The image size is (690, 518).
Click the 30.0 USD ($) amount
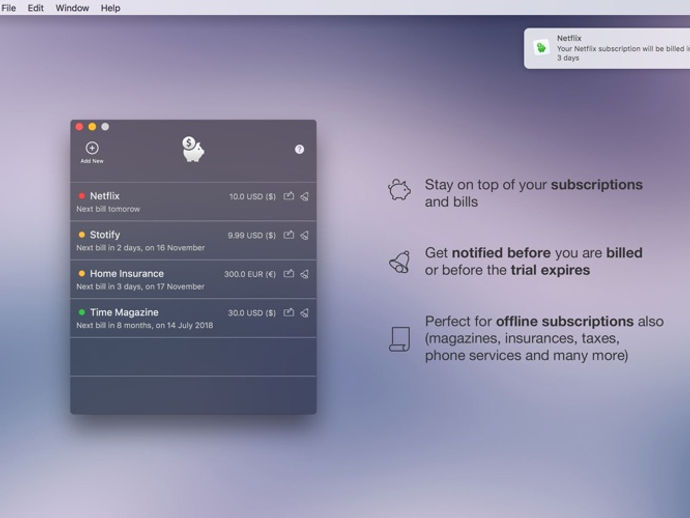252,313
